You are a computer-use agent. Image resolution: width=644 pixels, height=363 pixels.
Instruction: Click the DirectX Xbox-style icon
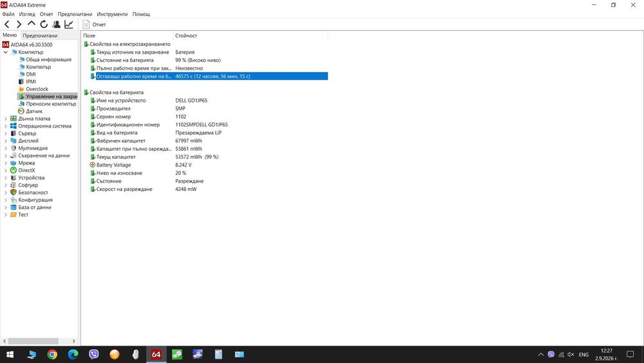coord(14,171)
